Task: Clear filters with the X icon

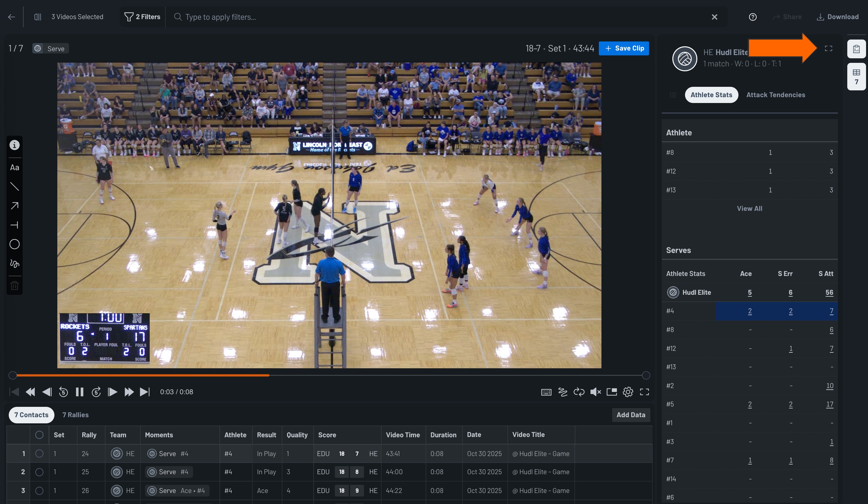Action: click(x=714, y=17)
